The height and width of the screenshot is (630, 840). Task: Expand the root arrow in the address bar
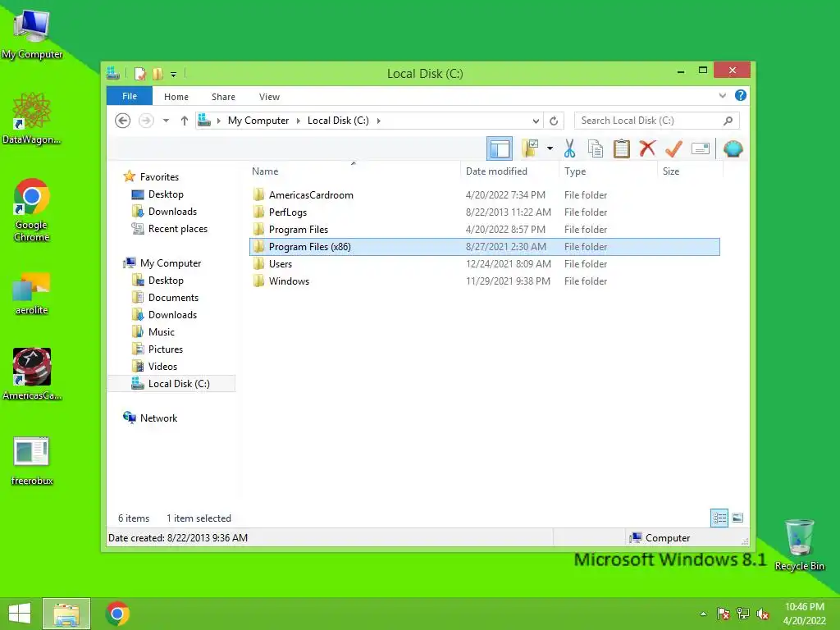click(218, 121)
